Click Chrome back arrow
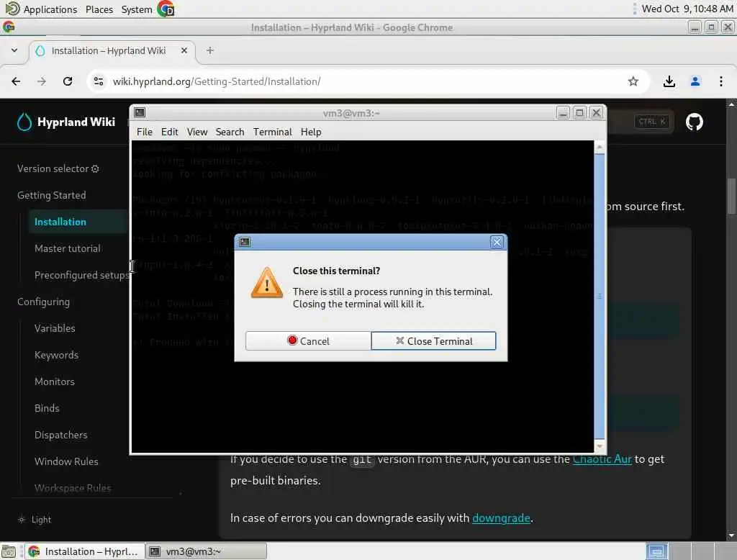Screen dimensions: 737x560 [16, 81]
